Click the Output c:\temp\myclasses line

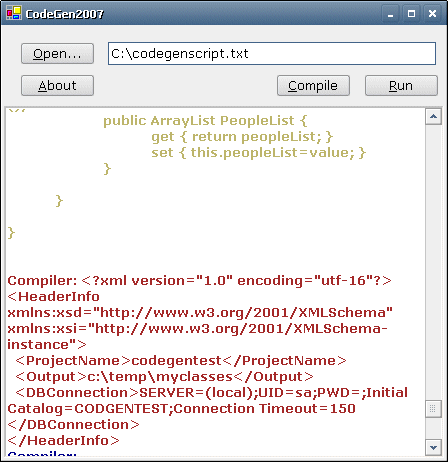pos(164,377)
